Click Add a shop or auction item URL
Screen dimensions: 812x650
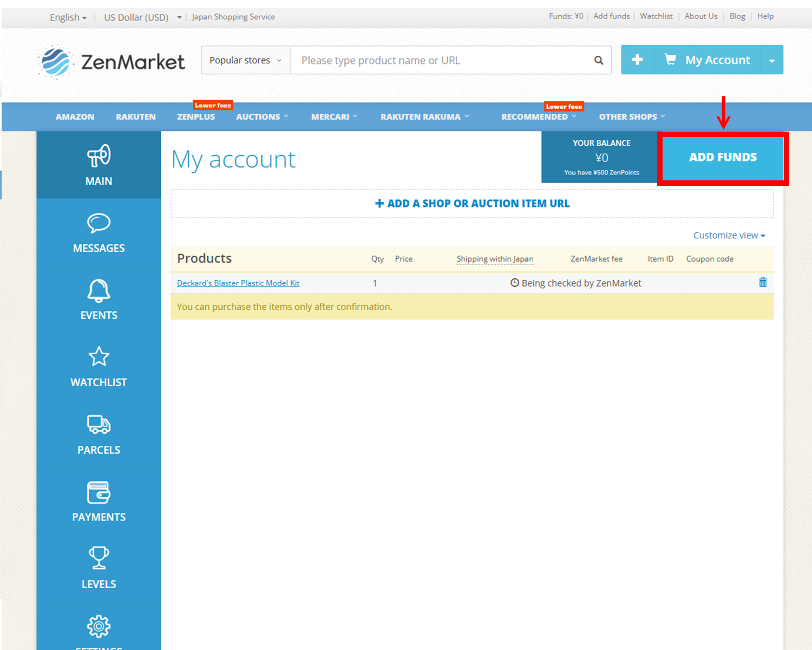pos(472,204)
